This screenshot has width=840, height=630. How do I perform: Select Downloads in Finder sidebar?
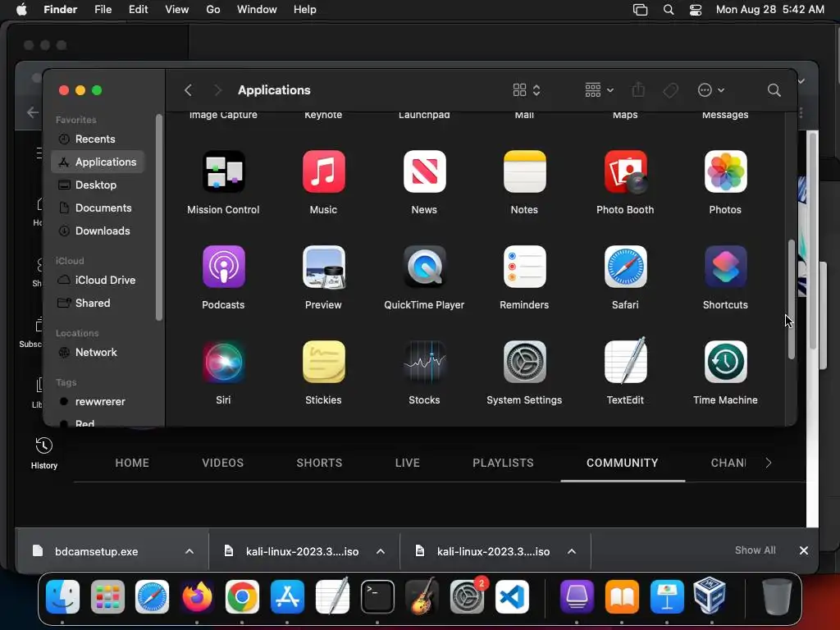pyautogui.click(x=98, y=231)
